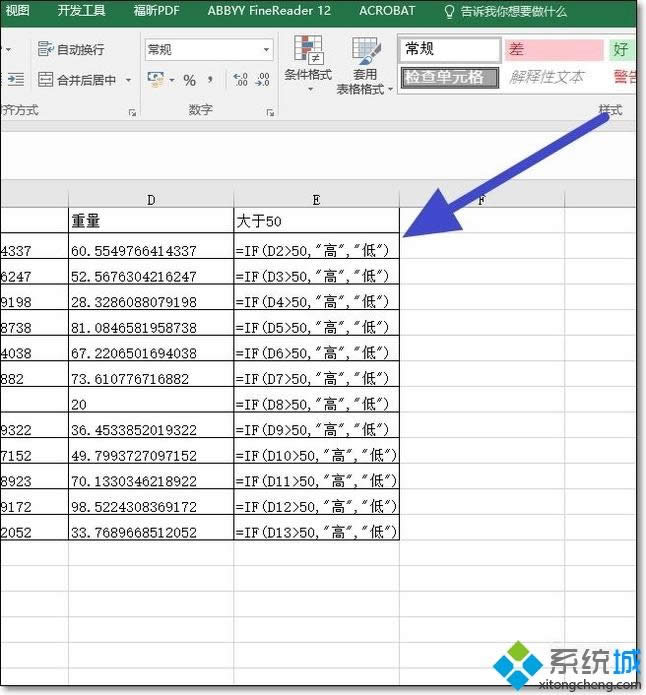Apply comma thousands separator style
646x695 pixels.
pos(210,80)
